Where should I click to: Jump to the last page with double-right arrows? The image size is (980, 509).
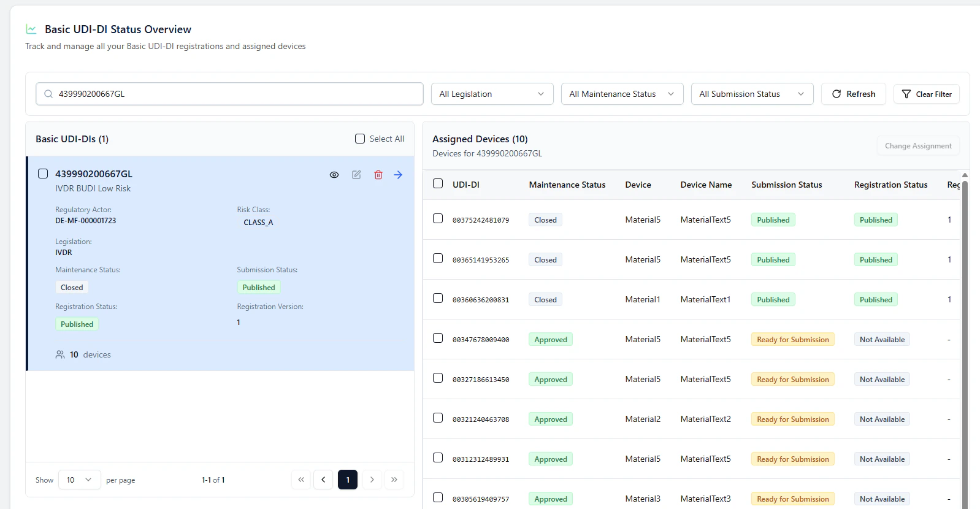point(394,480)
